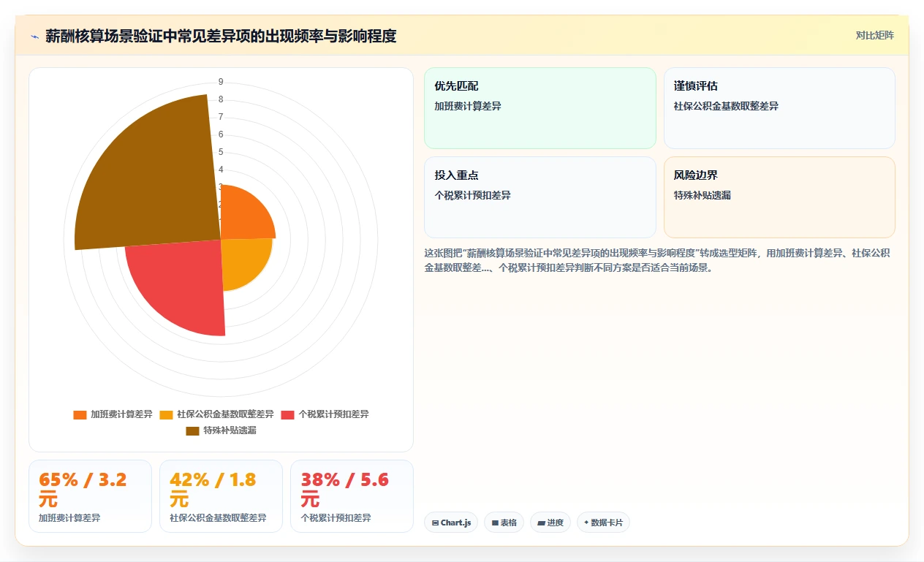Select the 数据卡片 tag chip
The width and height of the screenshot is (924, 562).
coord(603,523)
